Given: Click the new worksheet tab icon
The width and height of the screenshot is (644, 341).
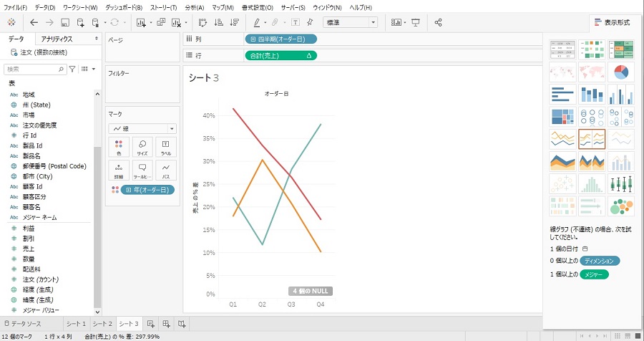Looking at the screenshot, I should coord(151,324).
